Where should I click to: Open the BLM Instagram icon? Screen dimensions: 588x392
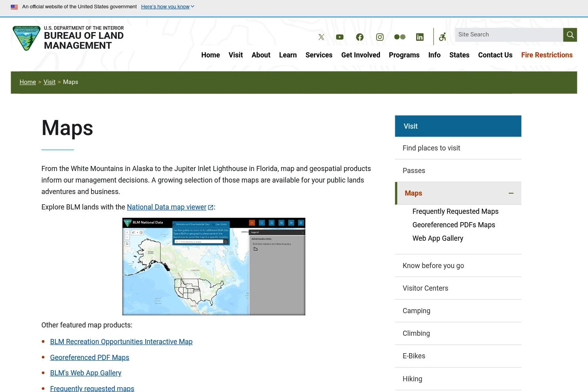[x=380, y=37]
